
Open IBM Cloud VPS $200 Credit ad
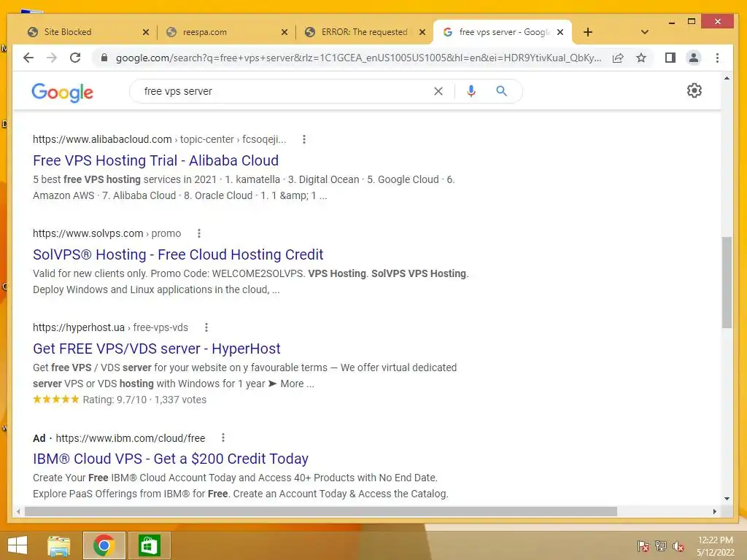(x=171, y=459)
